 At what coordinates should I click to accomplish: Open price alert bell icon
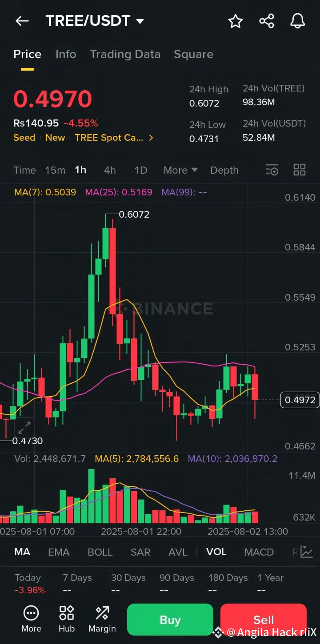[x=297, y=21]
